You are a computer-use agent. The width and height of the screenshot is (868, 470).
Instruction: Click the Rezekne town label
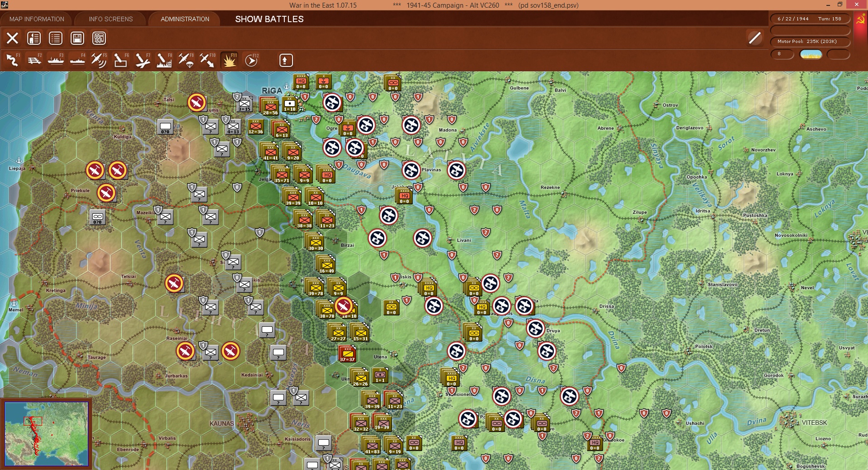pyautogui.click(x=550, y=187)
